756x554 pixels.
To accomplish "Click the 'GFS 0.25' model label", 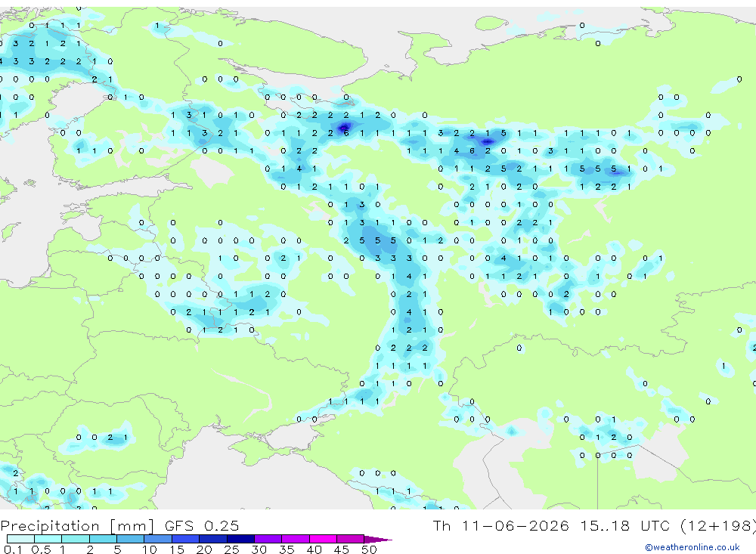I will (x=202, y=525).
